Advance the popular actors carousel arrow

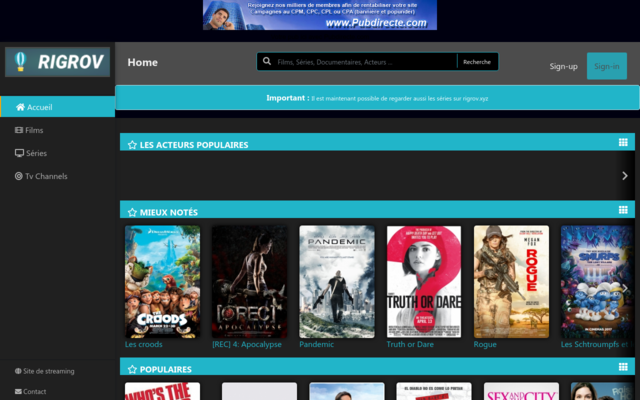[x=625, y=176]
